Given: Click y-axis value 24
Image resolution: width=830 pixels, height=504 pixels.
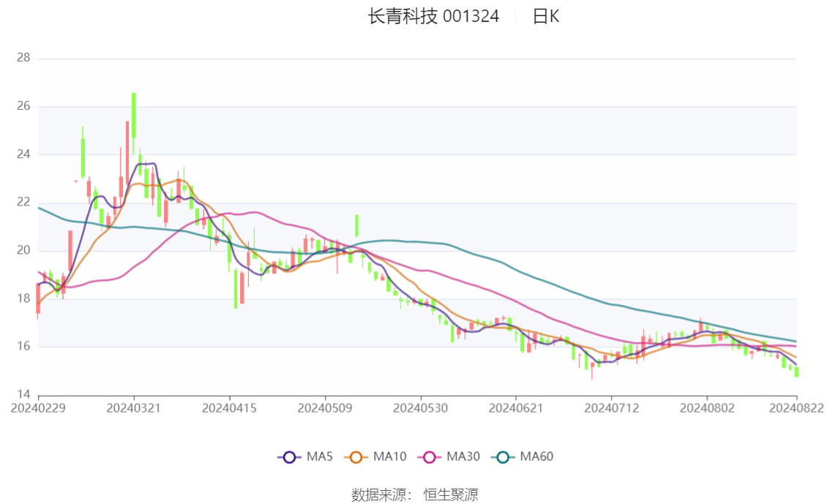Looking at the screenshot, I should click(x=23, y=154).
